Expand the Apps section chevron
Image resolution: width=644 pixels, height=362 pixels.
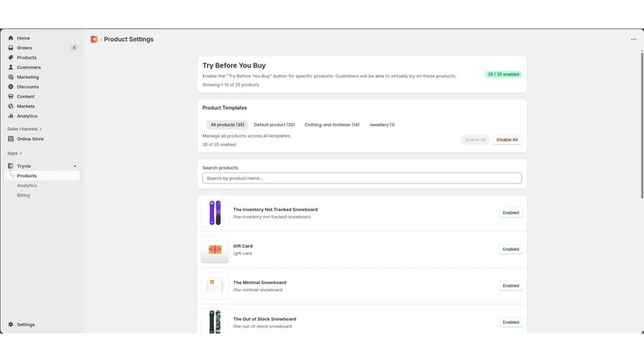pos(21,153)
